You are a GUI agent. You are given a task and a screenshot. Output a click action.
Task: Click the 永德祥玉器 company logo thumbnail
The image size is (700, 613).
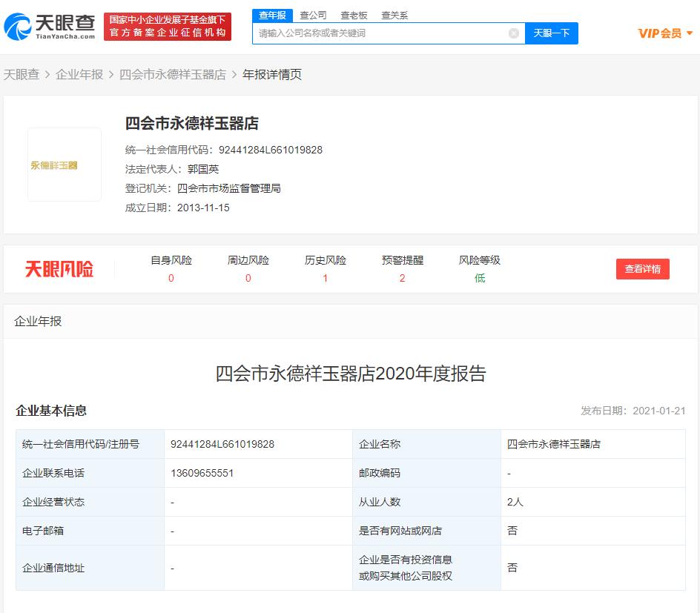point(65,165)
